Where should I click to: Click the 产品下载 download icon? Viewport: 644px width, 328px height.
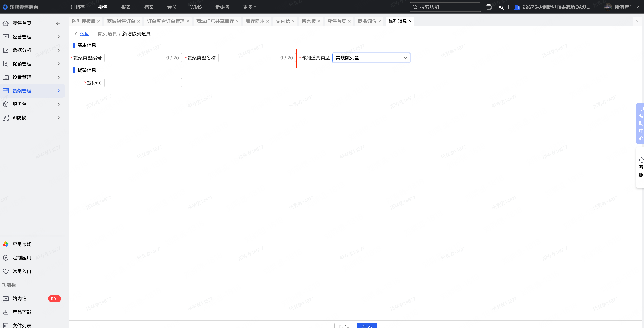coord(6,312)
